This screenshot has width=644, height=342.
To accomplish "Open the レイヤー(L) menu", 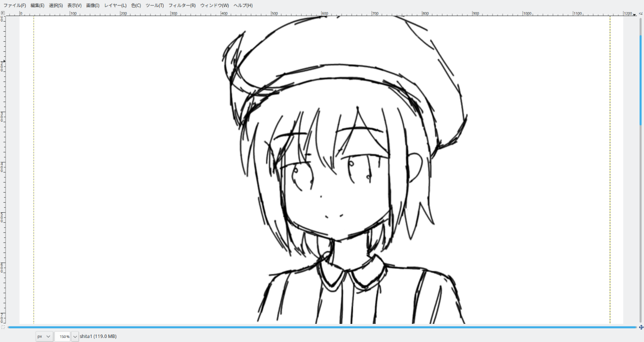I will [x=115, y=5].
